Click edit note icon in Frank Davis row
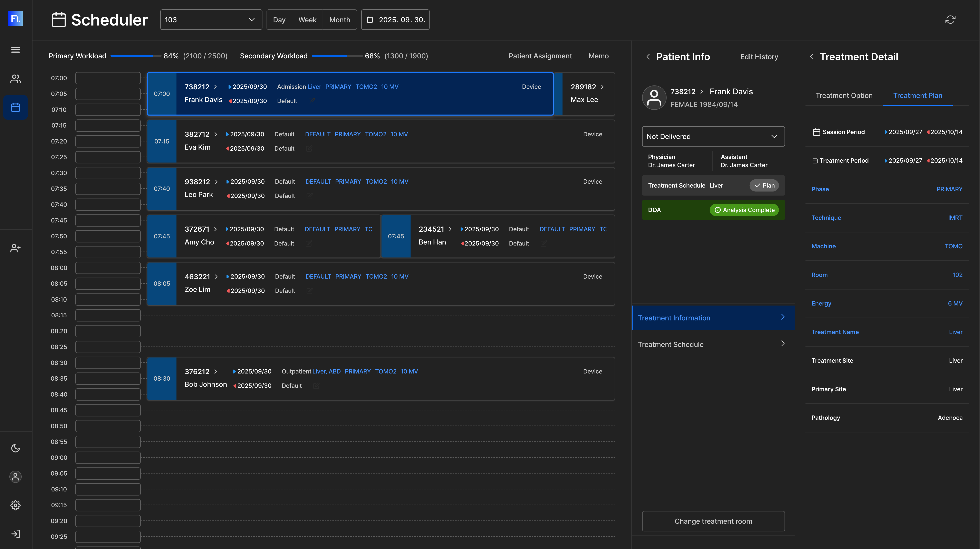 point(311,101)
